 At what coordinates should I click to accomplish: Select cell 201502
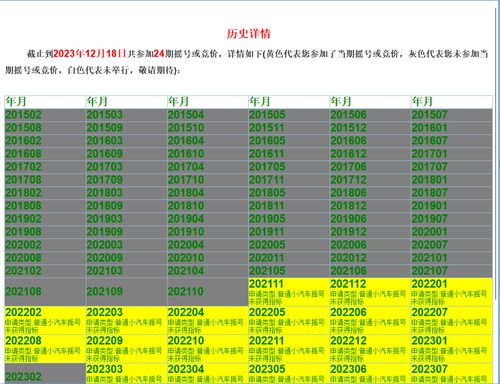45,115
